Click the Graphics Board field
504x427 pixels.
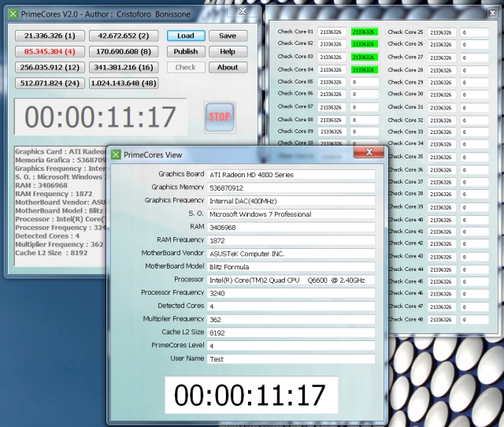(291, 175)
